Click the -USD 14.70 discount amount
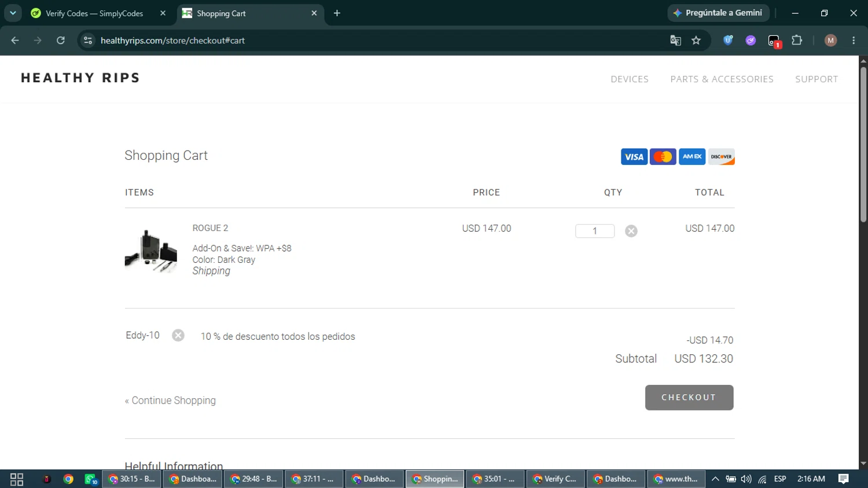Viewport: 868px width, 488px height. click(710, 340)
